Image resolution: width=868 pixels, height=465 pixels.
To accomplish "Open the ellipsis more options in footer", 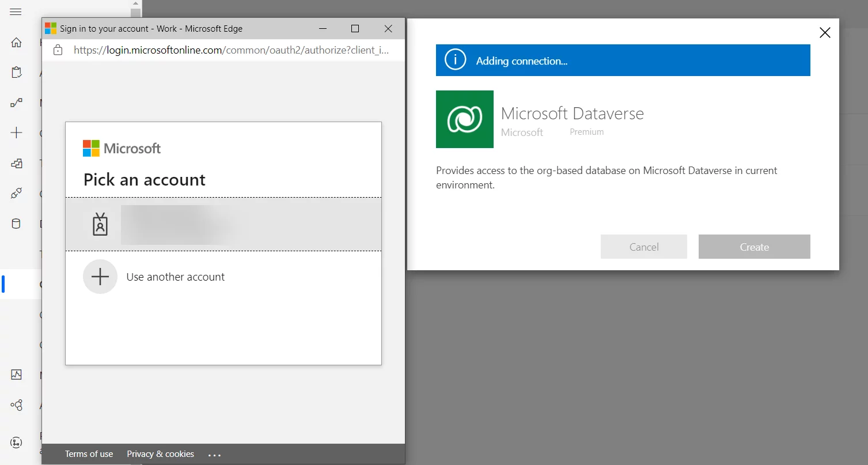I will point(214,455).
